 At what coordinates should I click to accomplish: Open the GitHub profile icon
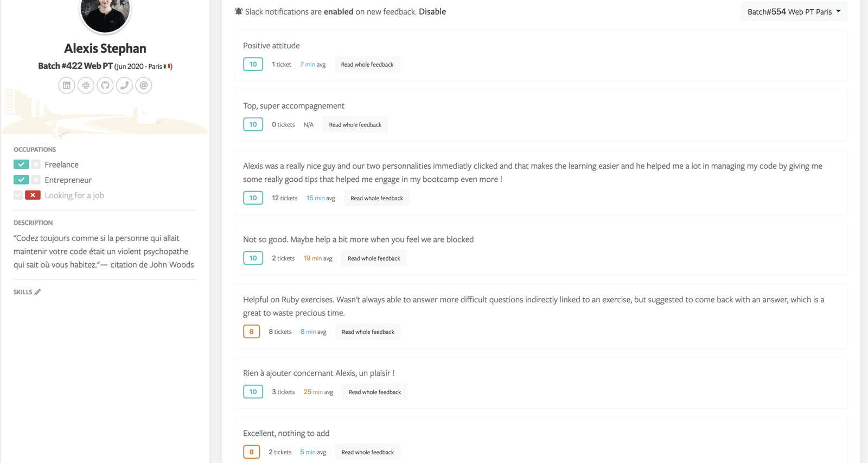point(105,85)
